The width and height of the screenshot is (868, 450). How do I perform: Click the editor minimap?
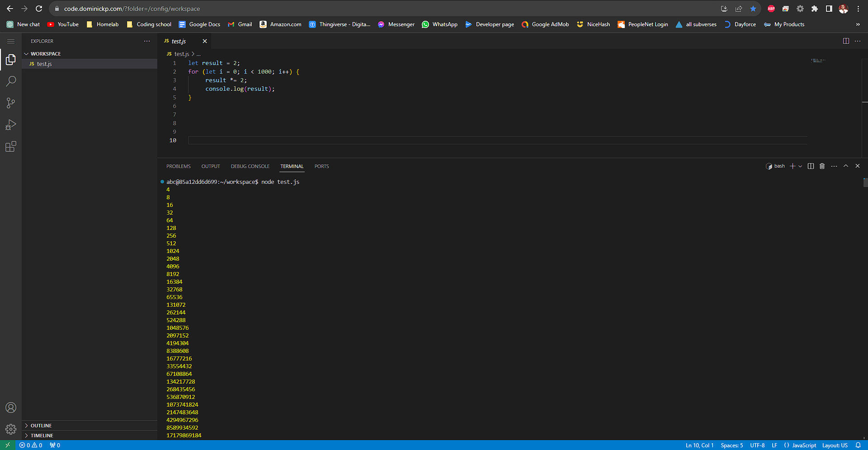(x=818, y=61)
